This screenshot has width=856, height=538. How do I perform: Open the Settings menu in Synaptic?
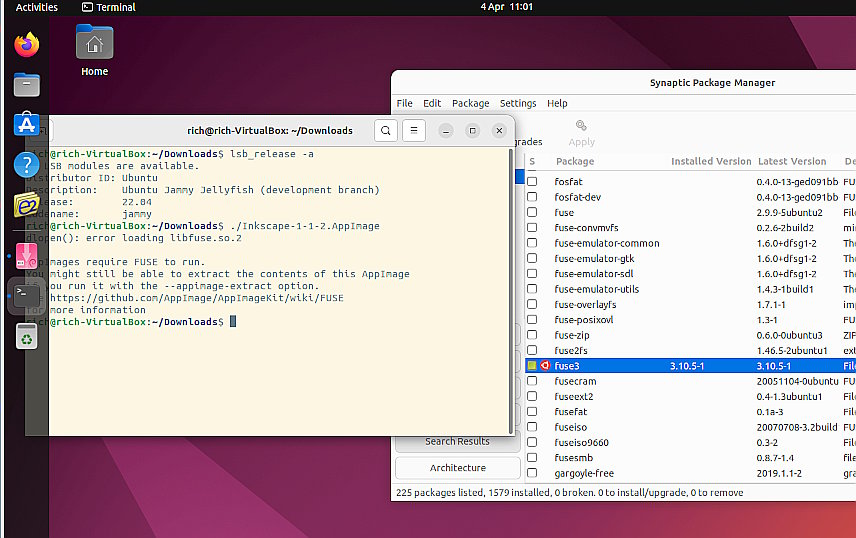(x=518, y=103)
